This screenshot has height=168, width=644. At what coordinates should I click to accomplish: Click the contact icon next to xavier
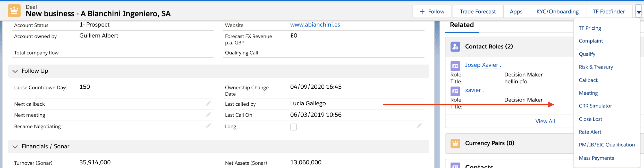(455, 91)
